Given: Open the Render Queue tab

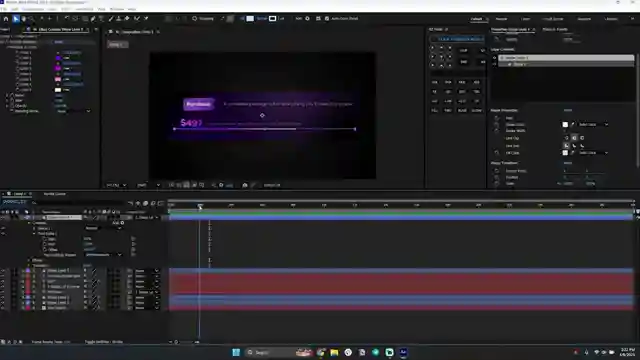Looking at the screenshot, I should 55,194.
